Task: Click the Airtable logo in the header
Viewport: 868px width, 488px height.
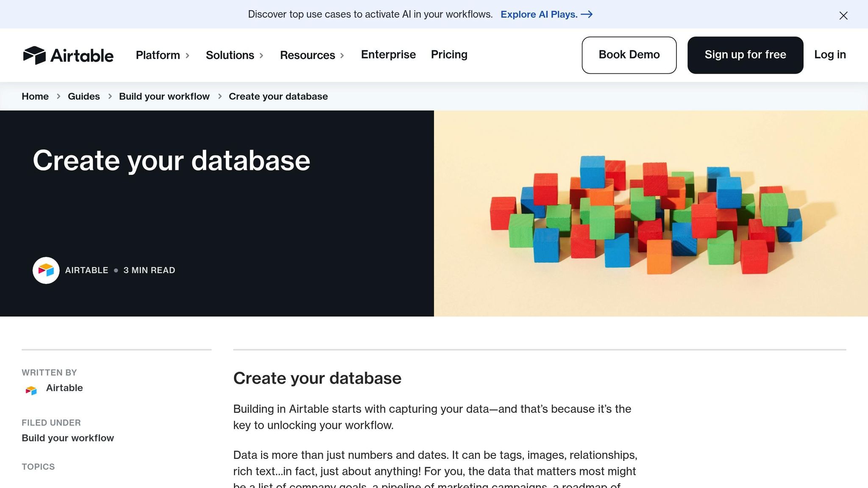Action: click(68, 55)
